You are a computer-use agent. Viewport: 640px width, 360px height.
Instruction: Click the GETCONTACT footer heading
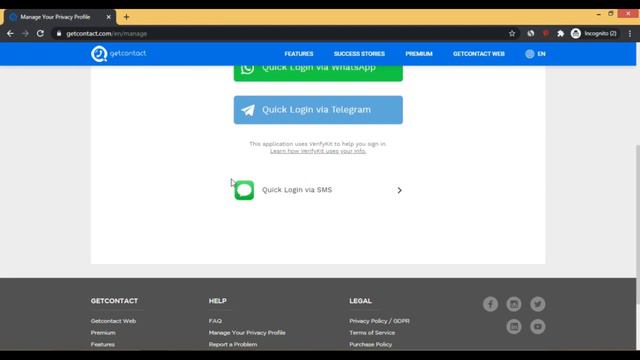[114, 301]
